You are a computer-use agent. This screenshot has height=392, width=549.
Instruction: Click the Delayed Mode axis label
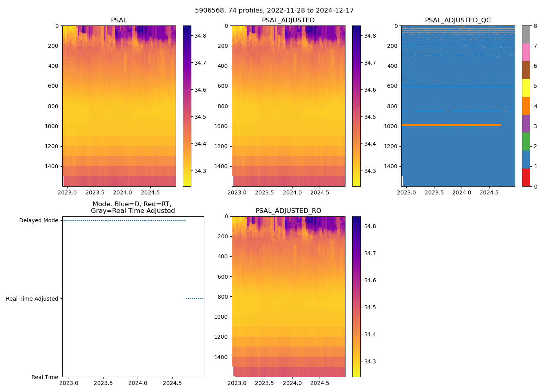(38, 220)
